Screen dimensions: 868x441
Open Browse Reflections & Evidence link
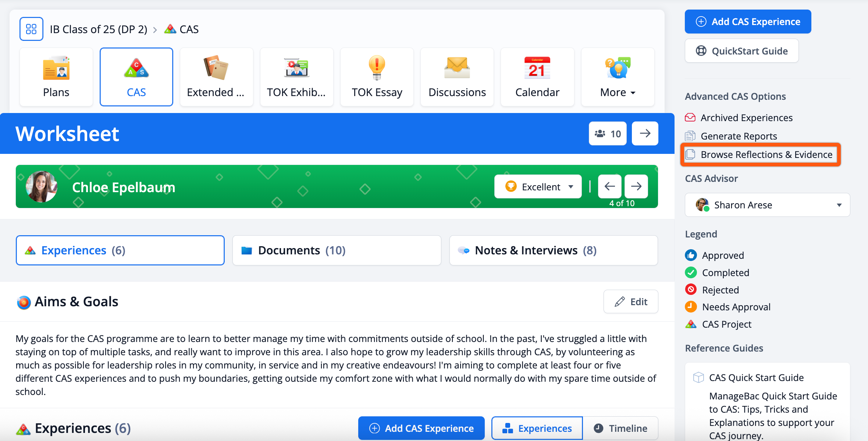766,155
